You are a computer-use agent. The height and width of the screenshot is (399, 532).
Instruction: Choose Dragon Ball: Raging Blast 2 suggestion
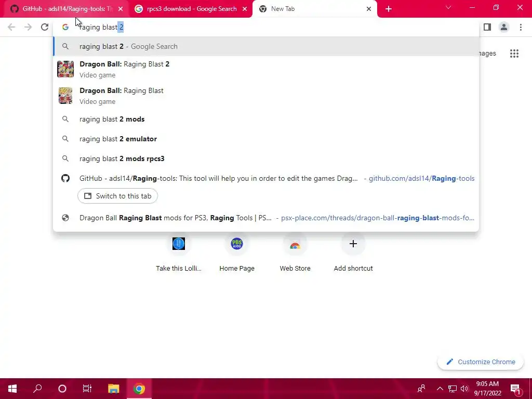(x=266, y=69)
